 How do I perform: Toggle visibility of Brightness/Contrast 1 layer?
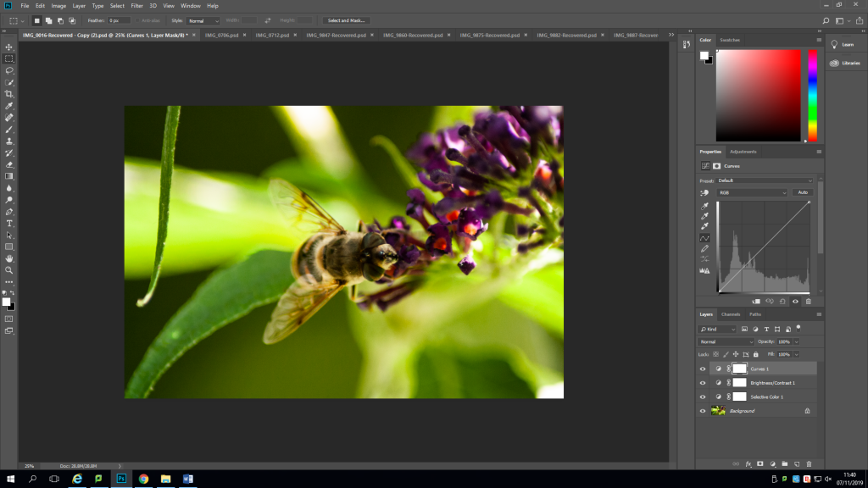703,383
